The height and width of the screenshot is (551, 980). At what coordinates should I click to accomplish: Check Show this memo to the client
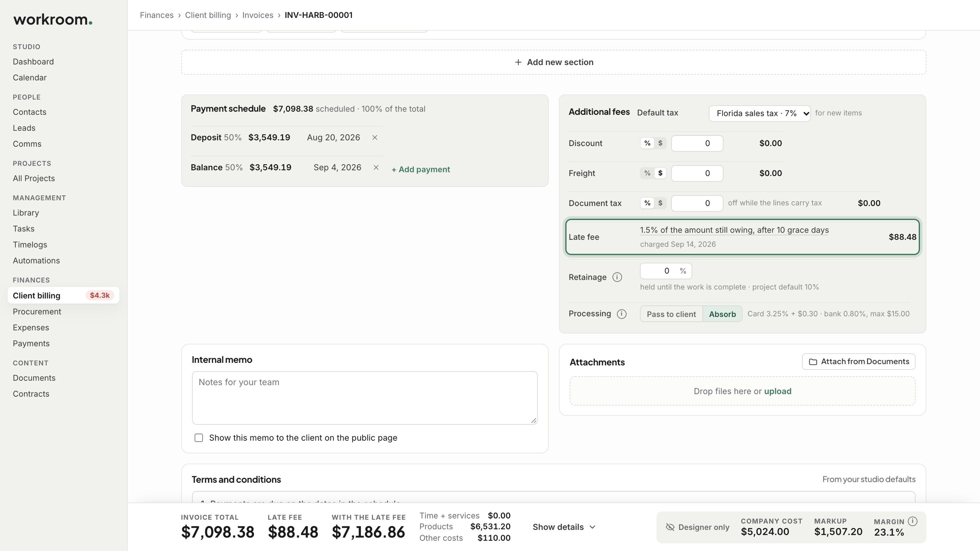(199, 438)
